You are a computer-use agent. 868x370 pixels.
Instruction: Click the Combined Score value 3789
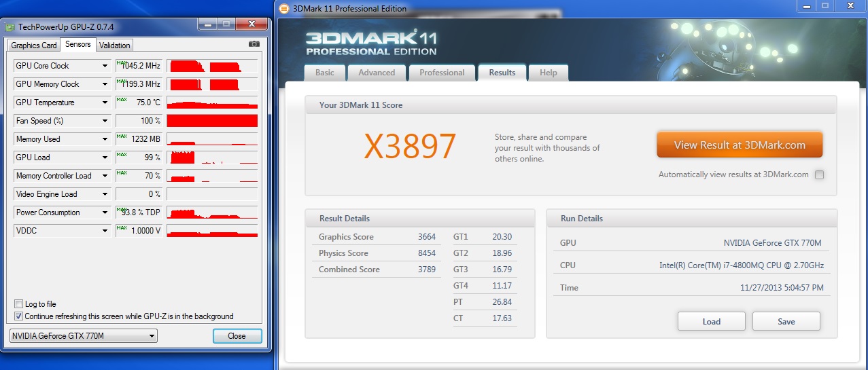[x=427, y=270]
